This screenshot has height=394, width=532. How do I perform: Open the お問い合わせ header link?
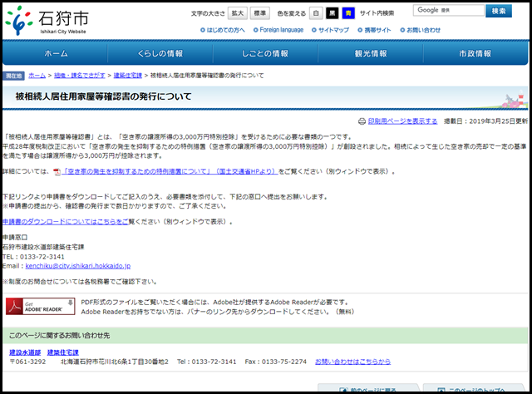pos(421,30)
